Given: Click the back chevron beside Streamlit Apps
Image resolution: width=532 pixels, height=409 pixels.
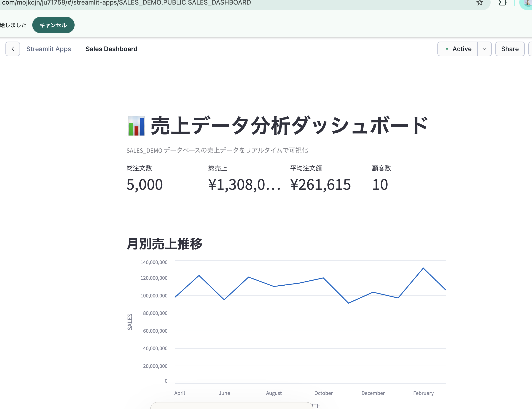Looking at the screenshot, I should (x=13, y=49).
